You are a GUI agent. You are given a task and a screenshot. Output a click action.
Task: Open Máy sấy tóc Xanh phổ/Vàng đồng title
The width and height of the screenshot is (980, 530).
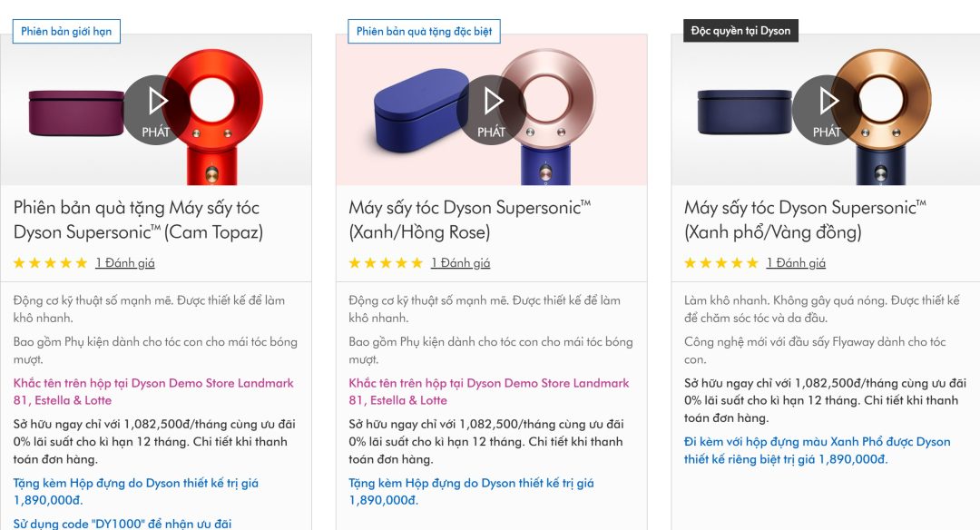[805, 220]
